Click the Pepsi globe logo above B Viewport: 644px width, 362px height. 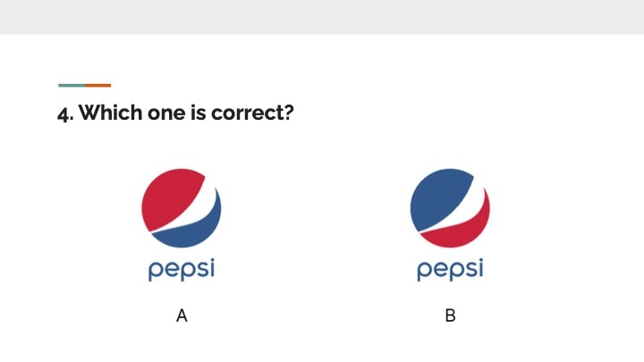[x=450, y=208]
